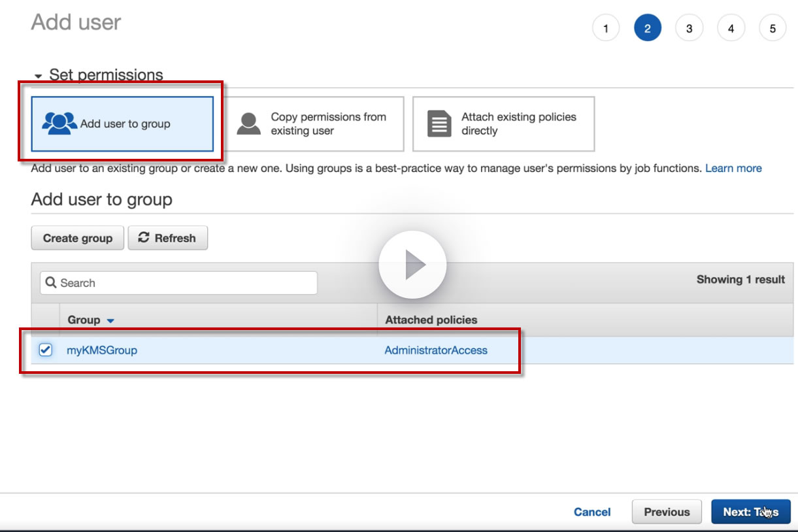Click the Previous button
The height and width of the screenshot is (532, 798).
pyautogui.click(x=667, y=512)
